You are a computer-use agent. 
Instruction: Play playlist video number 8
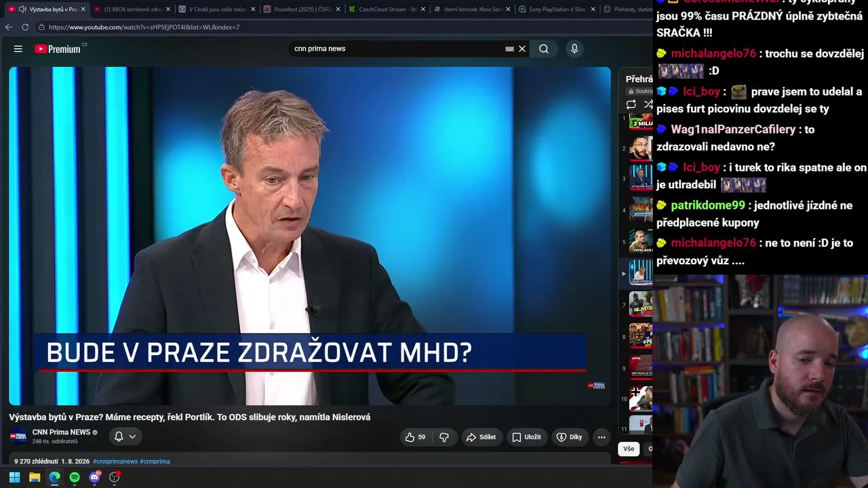[641, 336]
